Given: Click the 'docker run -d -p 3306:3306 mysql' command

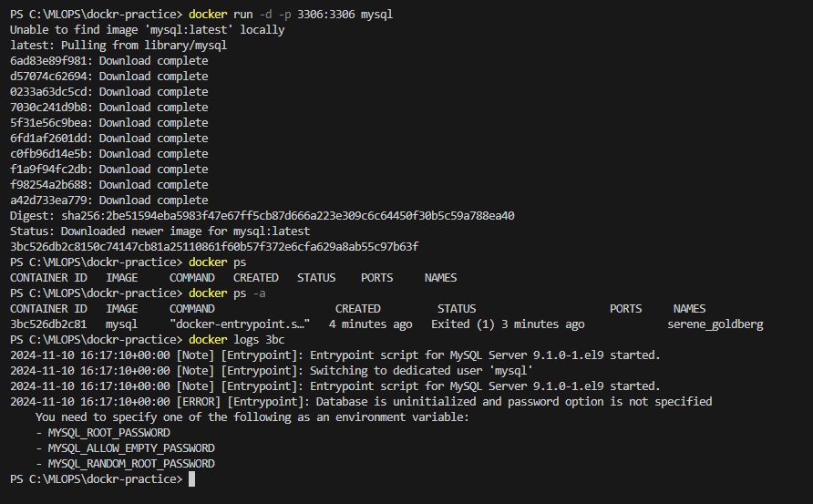Looking at the screenshot, I should pos(291,14).
